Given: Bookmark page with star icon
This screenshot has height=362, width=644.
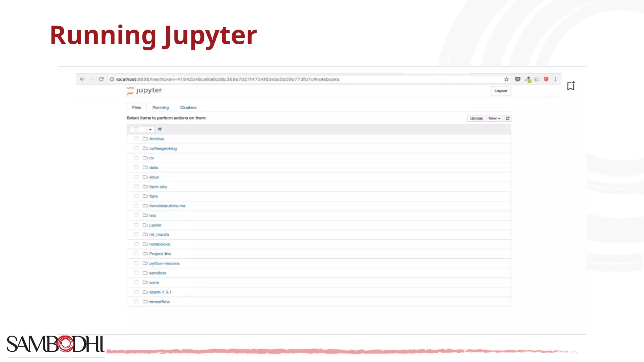Looking at the screenshot, I should coord(507,79).
